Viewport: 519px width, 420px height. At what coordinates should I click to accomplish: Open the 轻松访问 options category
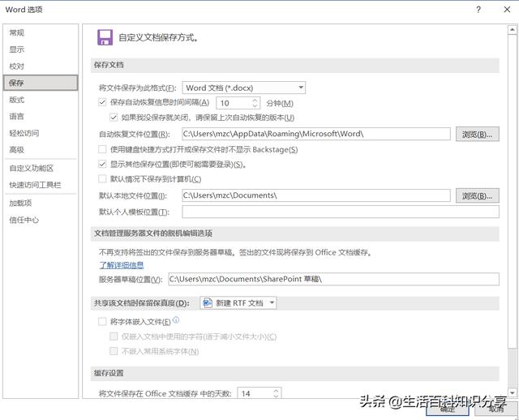[24, 133]
